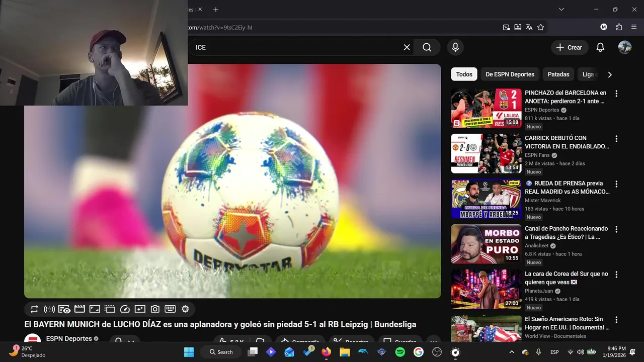This screenshot has width=644, height=362.
Task: Click the YouTube search input field
Action: 297,47
